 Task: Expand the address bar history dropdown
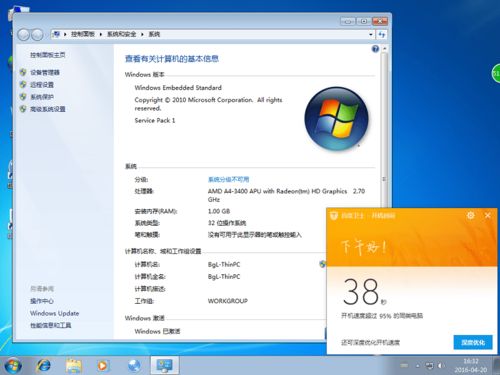click(371, 34)
